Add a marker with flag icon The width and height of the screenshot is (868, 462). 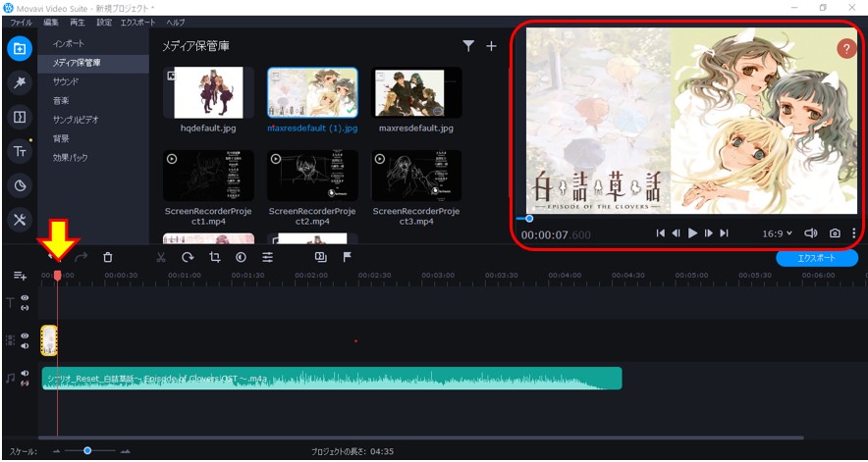pos(347,257)
